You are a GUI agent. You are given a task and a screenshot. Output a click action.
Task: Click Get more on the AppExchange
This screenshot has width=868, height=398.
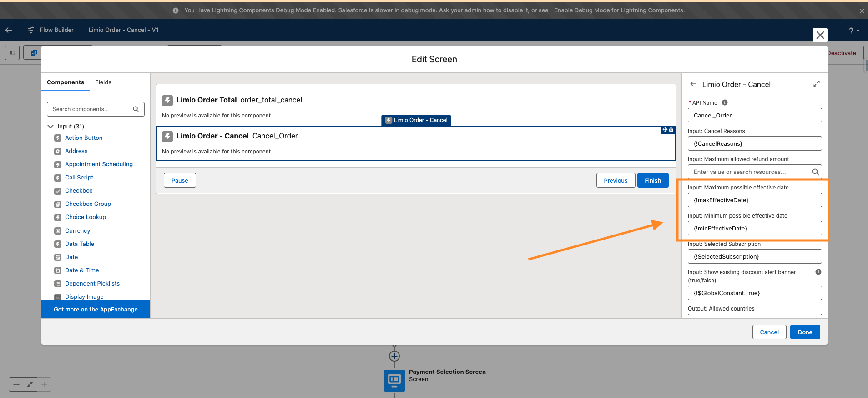pyautogui.click(x=96, y=309)
